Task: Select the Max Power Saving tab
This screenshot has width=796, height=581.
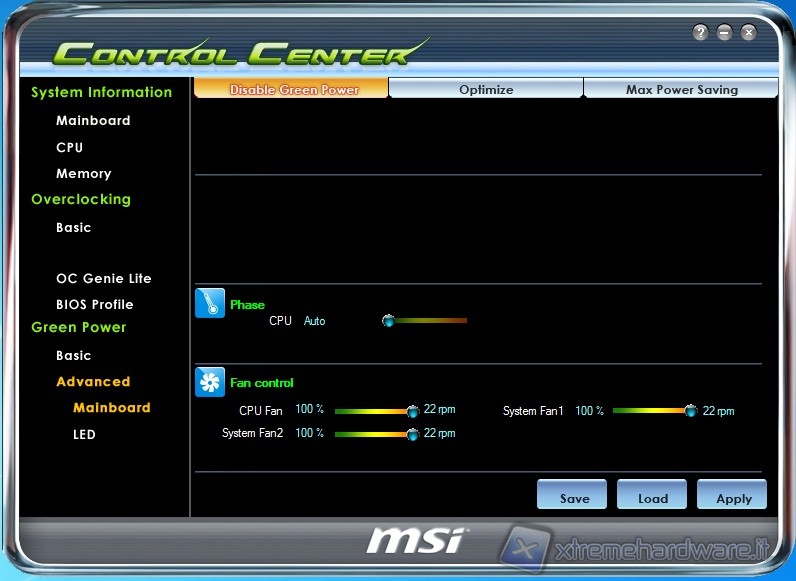Action: pos(681,89)
